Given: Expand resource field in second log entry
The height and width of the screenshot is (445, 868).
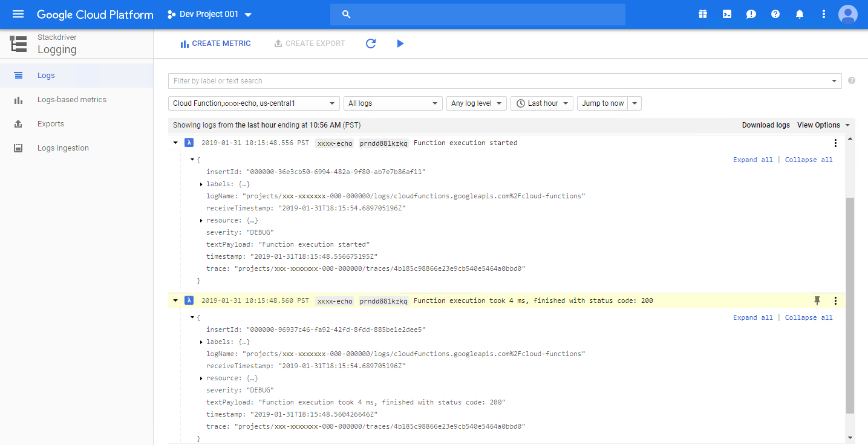Looking at the screenshot, I should 201,378.
